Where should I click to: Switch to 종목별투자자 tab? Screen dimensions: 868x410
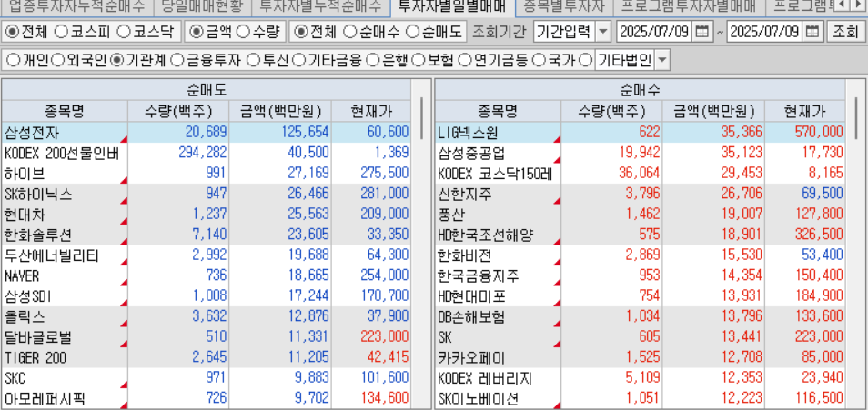[564, 6]
